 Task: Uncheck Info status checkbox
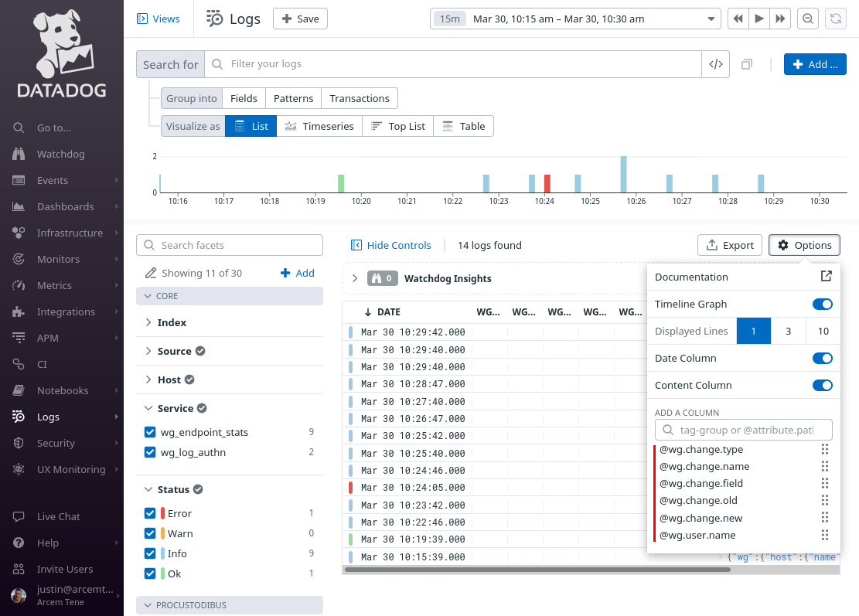click(150, 553)
